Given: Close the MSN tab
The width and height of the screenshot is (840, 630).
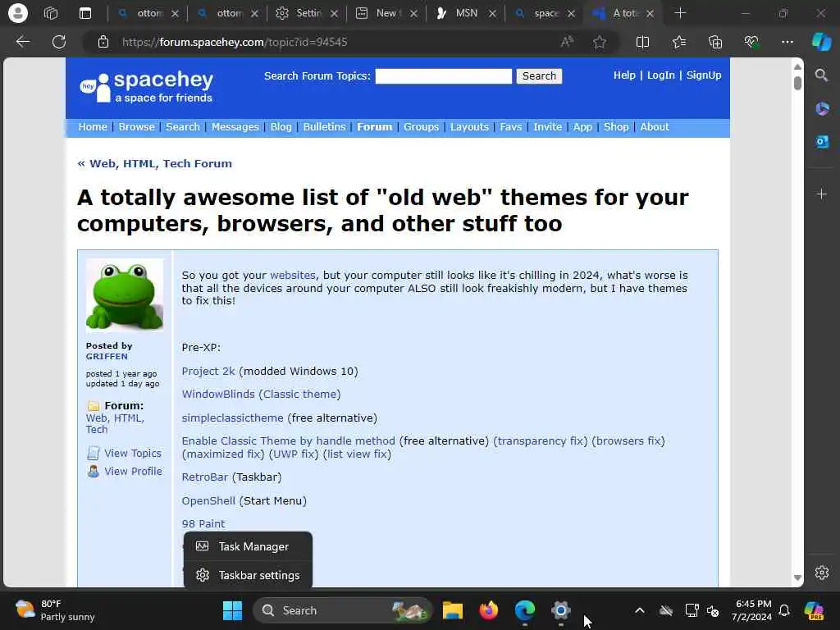Looking at the screenshot, I should coord(492,13).
